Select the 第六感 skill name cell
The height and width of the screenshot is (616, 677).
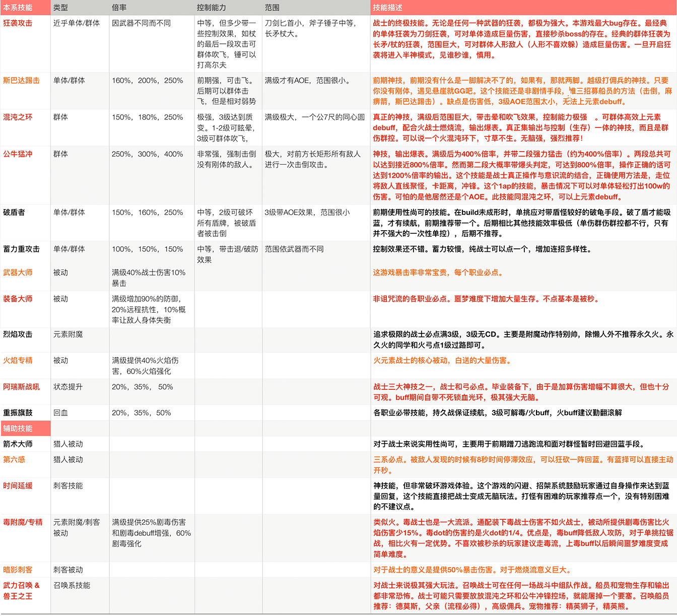point(25,464)
